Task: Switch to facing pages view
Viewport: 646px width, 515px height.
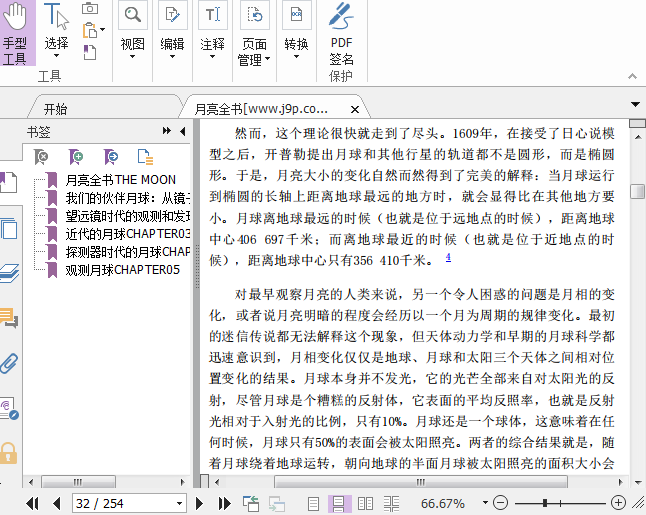Action: click(x=365, y=503)
